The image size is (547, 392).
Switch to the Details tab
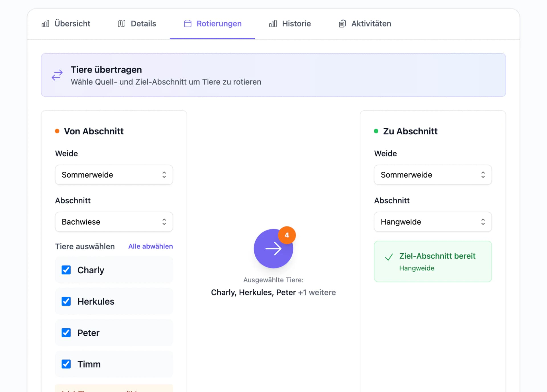pos(137,24)
